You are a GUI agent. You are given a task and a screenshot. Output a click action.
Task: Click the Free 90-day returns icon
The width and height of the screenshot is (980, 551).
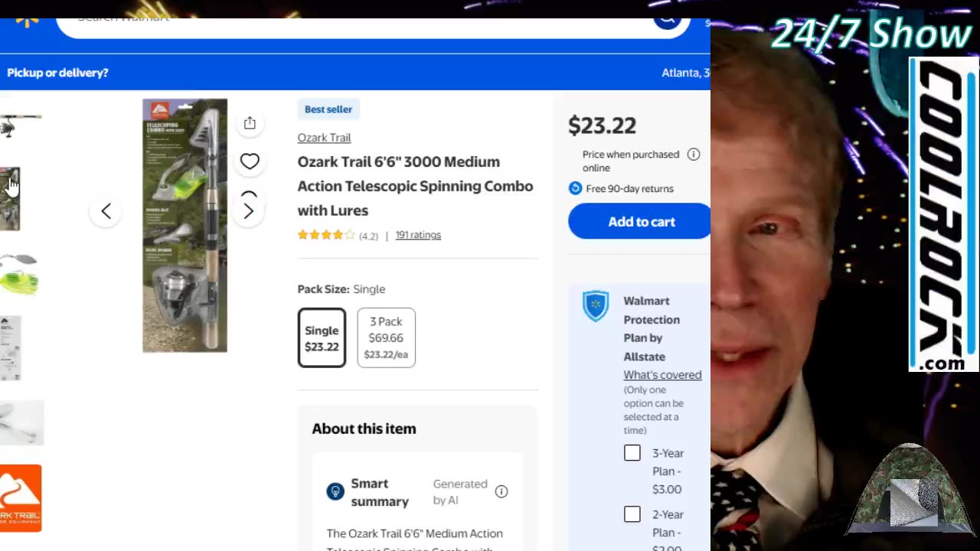(575, 188)
